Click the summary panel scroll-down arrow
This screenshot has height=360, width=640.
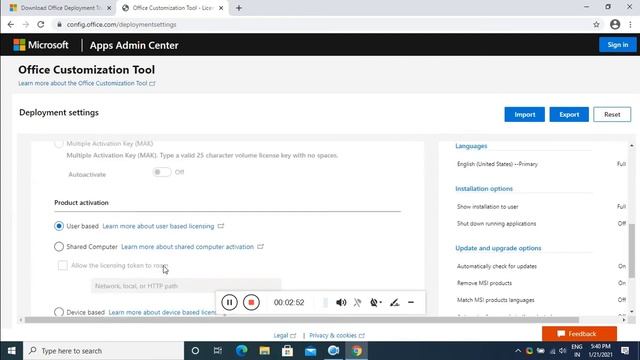click(632, 311)
